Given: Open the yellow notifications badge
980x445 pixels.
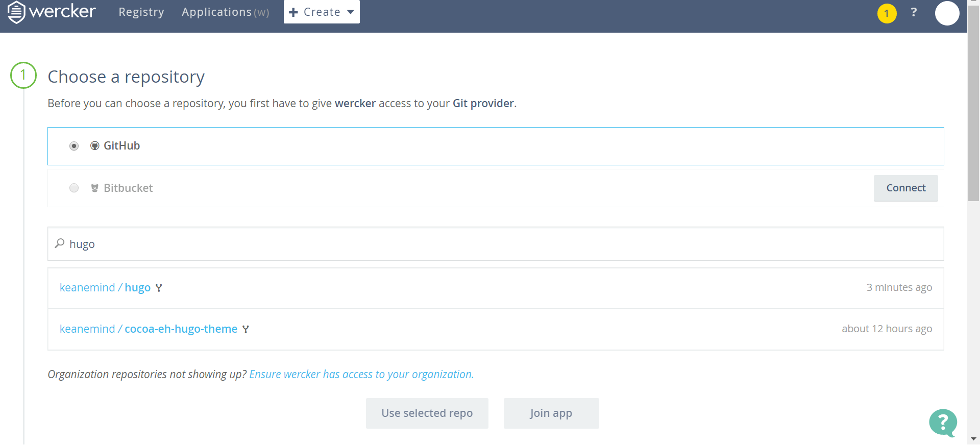Looking at the screenshot, I should click(x=887, y=14).
